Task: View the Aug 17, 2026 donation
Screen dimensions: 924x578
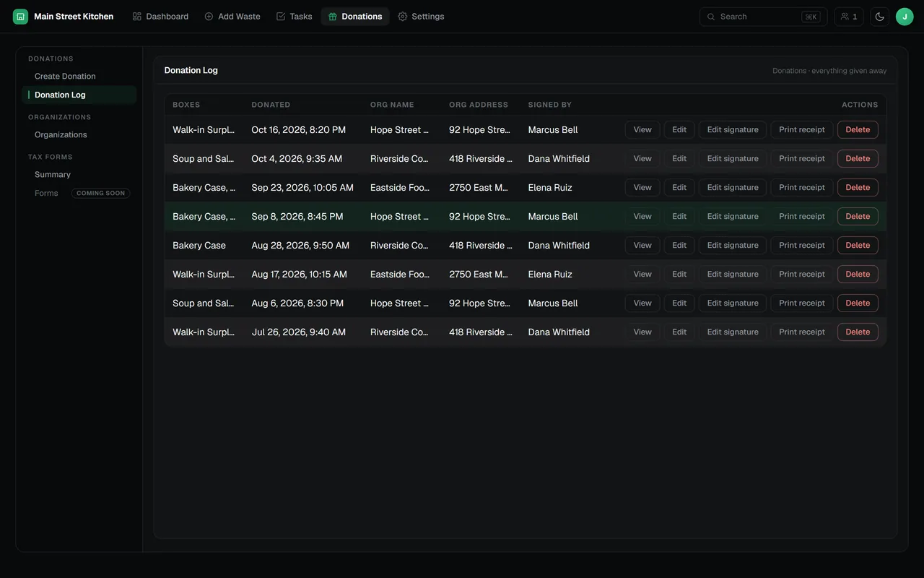Action: [x=642, y=275]
